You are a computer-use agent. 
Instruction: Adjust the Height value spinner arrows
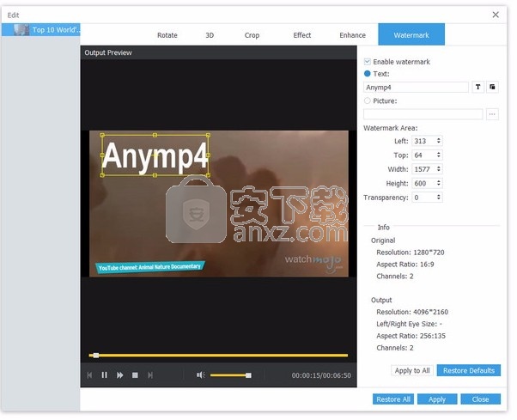(439, 183)
